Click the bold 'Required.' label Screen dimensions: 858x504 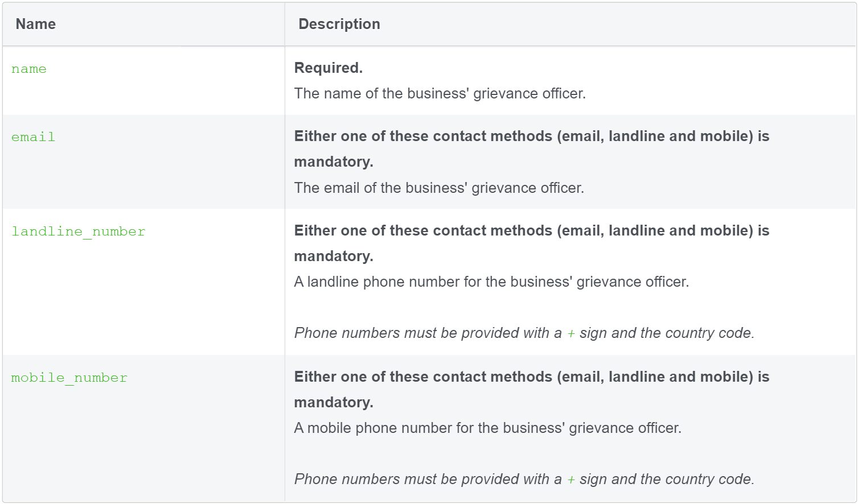click(x=328, y=68)
